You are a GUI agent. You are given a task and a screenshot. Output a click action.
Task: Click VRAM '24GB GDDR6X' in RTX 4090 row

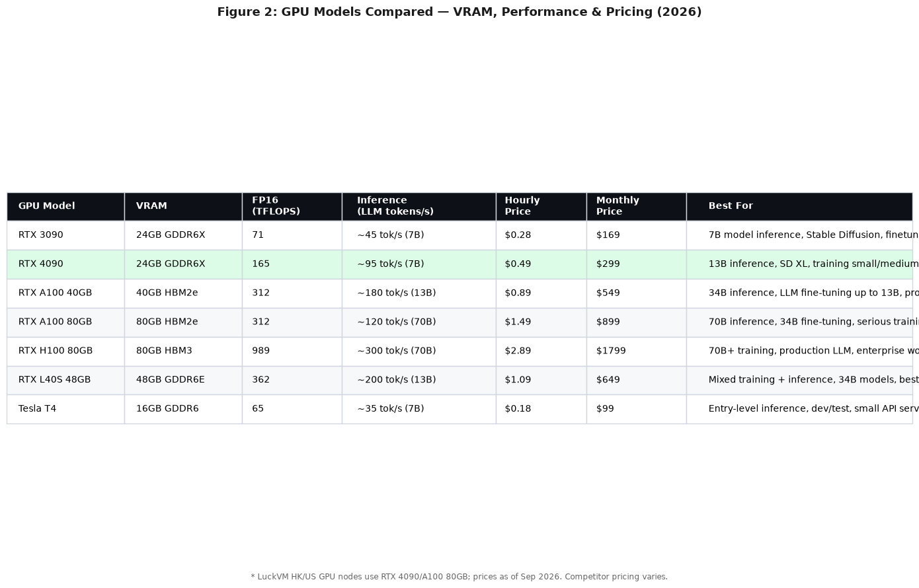pyautogui.click(x=183, y=264)
